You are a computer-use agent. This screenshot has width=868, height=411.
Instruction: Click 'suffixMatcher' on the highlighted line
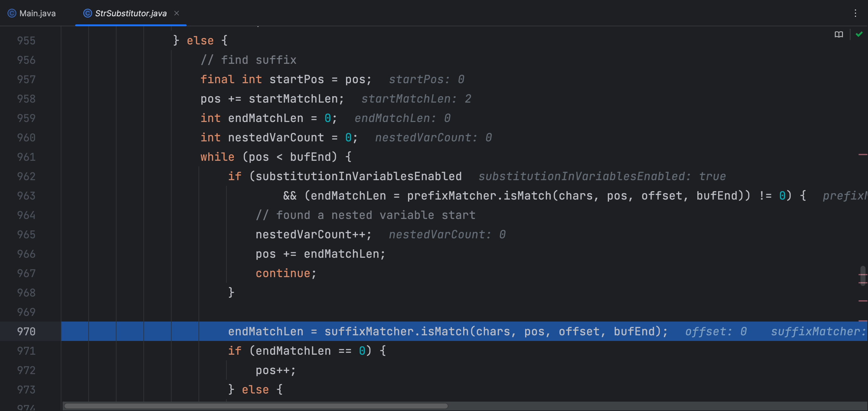369,331
